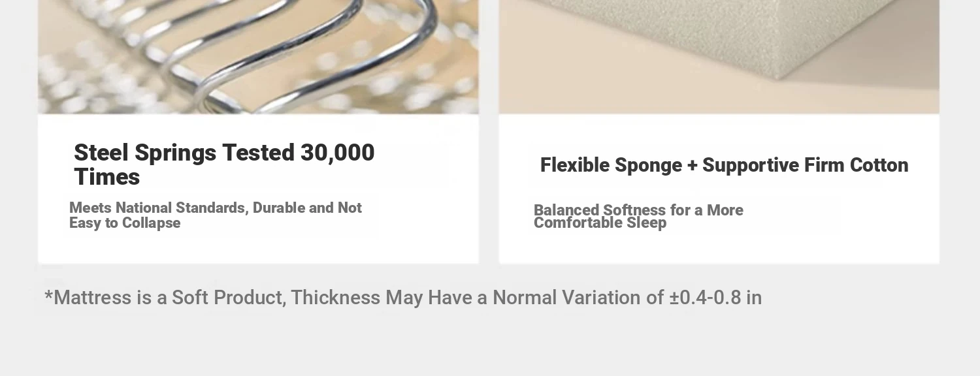This screenshot has width=980, height=376.
Task: Select the Flexible Sponge + Supportive Firm Cotton title
Action: 724,165
